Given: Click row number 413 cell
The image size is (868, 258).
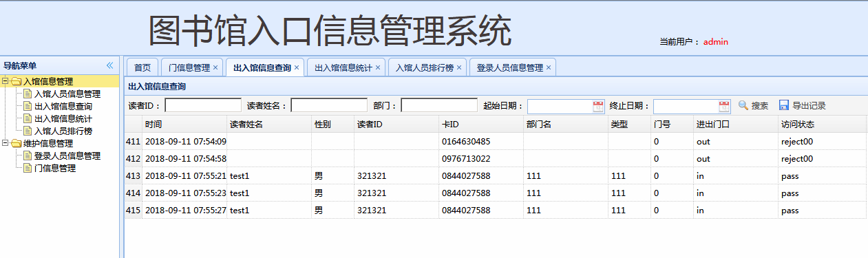Looking at the screenshot, I should pyautogui.click(x=134, y=176).
